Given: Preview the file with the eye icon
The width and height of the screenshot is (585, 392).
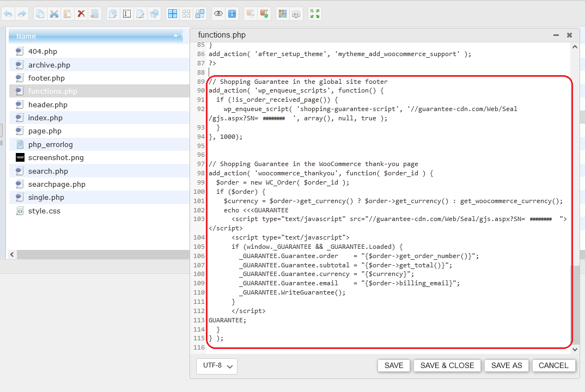Looking at the screenshot, I should [218, 14].
